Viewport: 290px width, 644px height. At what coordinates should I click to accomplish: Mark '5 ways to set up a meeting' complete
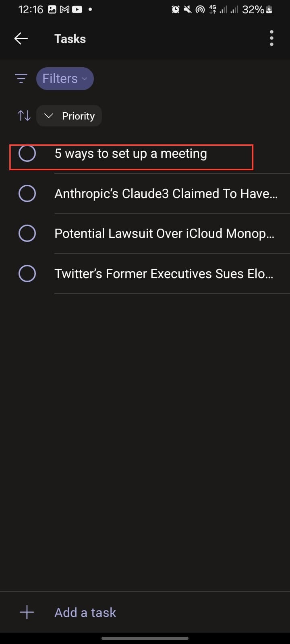27,153
